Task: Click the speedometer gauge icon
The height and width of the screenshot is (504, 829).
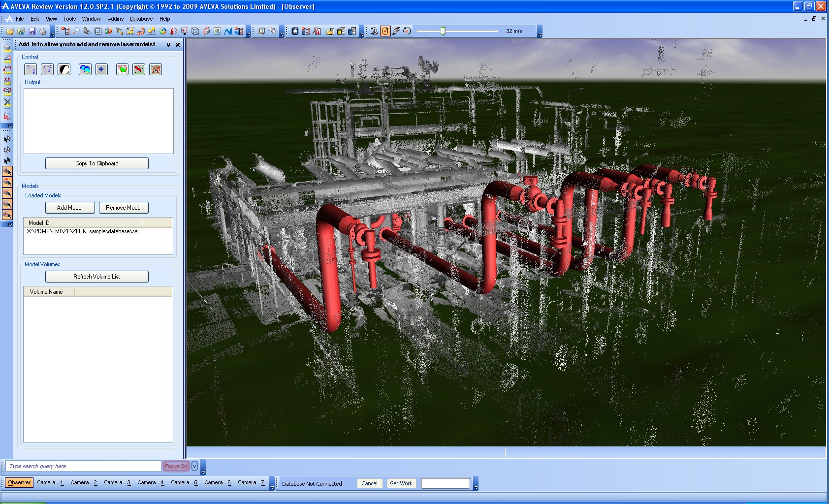Action: click(407, 31)
